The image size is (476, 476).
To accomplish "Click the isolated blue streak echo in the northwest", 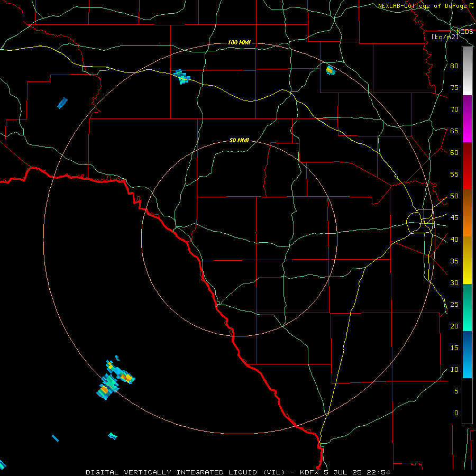I will coord(62,103).
